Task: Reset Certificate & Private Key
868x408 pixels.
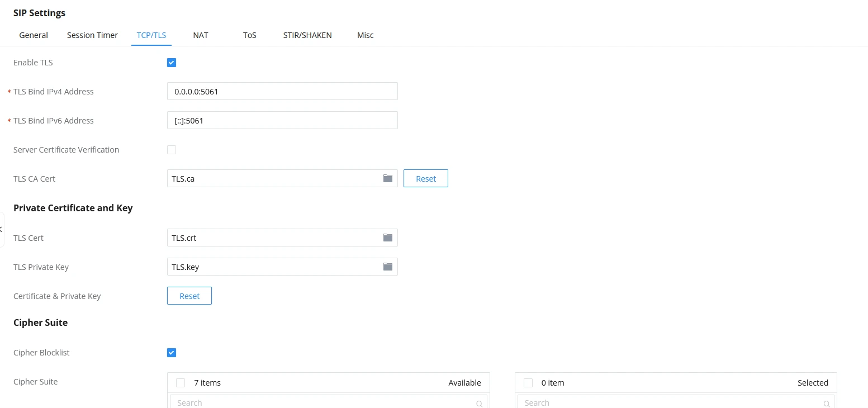Action: pos(189,296)
